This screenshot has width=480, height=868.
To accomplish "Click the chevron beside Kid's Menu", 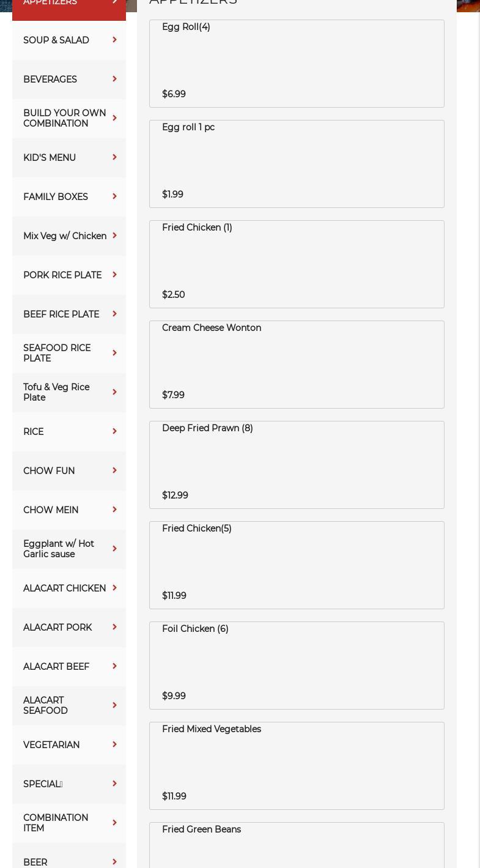I will coord(114,158).
